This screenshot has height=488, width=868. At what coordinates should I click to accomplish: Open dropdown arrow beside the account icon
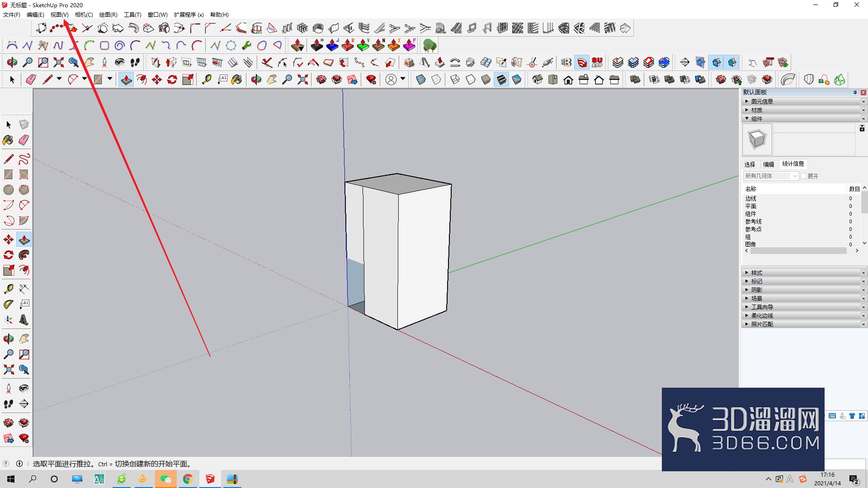click(402, 79)
